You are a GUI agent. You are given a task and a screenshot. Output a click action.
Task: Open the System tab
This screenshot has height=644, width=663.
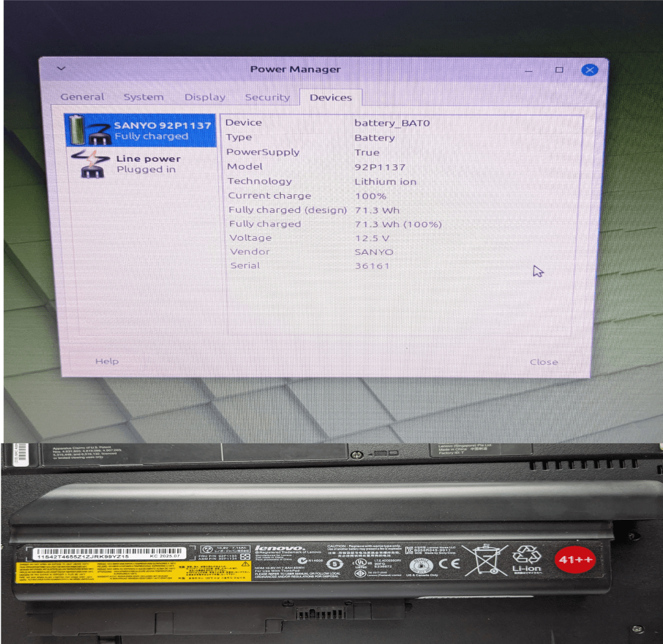pos(143,97)
